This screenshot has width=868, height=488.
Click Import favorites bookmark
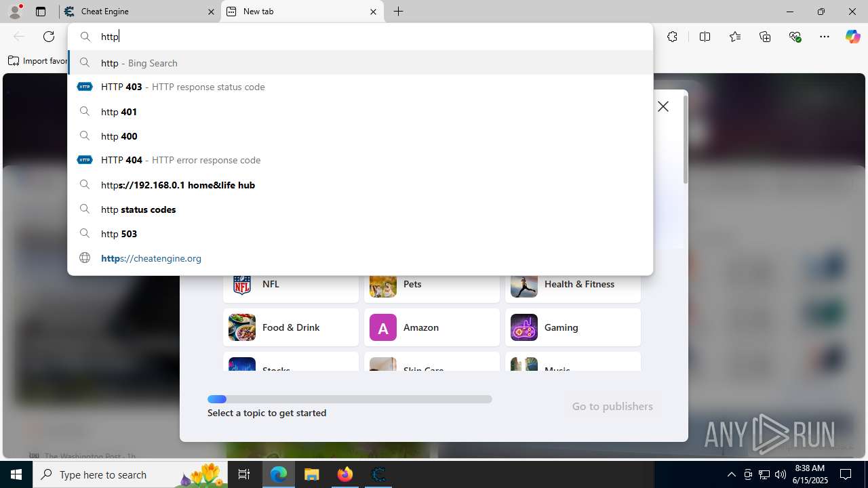tap(38, 61)
